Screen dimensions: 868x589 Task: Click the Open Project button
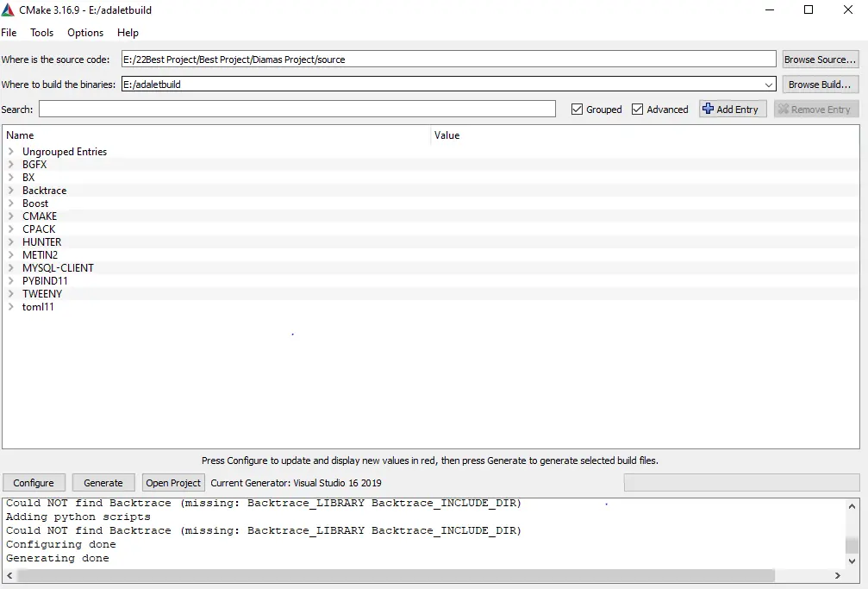(x=173, y=483)
